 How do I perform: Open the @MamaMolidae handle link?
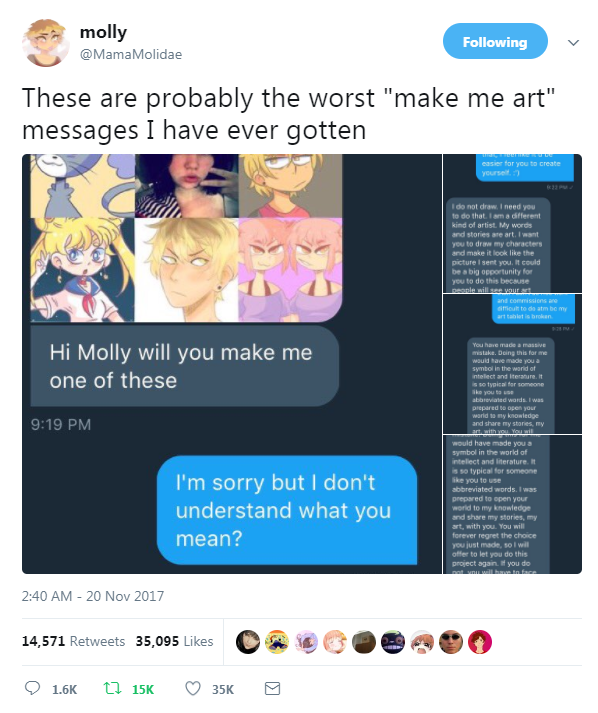(x=131, y=54)
